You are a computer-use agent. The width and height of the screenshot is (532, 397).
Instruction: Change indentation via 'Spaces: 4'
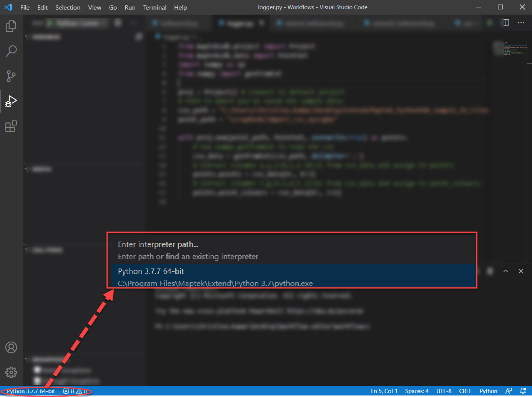coord(417,391)
